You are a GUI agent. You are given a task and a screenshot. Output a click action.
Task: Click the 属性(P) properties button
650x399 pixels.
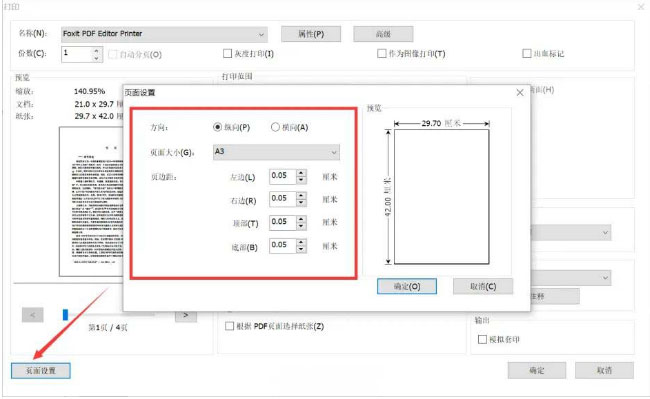(311, 34)
